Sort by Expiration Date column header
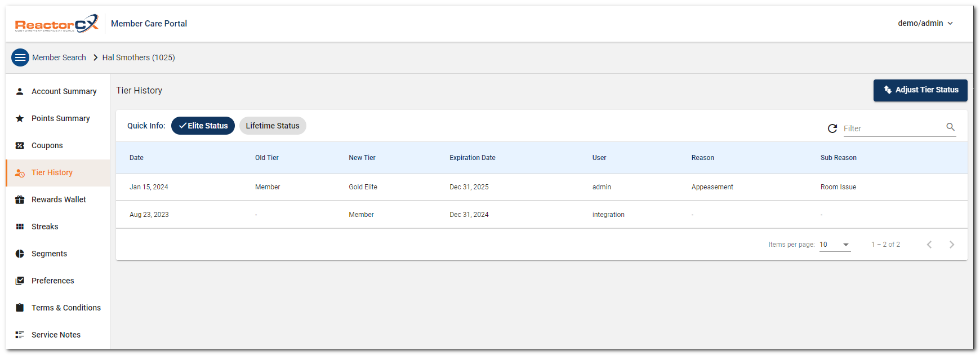The height and width of the screenshot is (355, 980). pos(472,158)
